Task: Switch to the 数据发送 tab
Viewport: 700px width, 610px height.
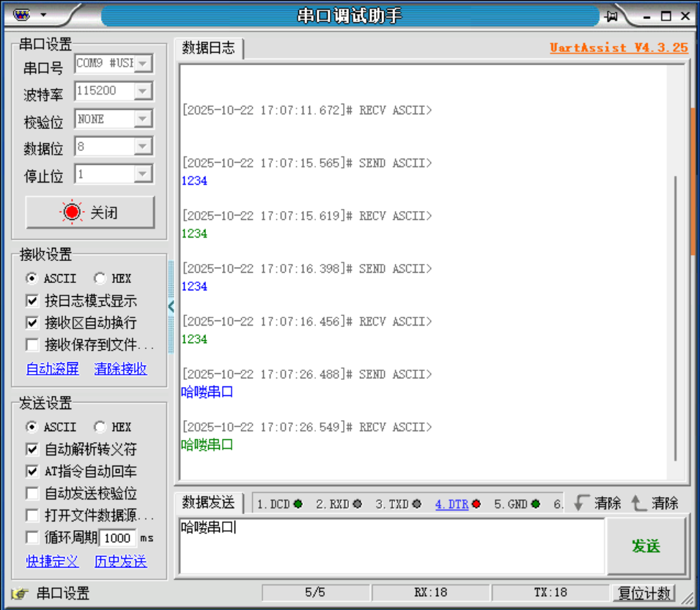Action: tap(207, 504)
